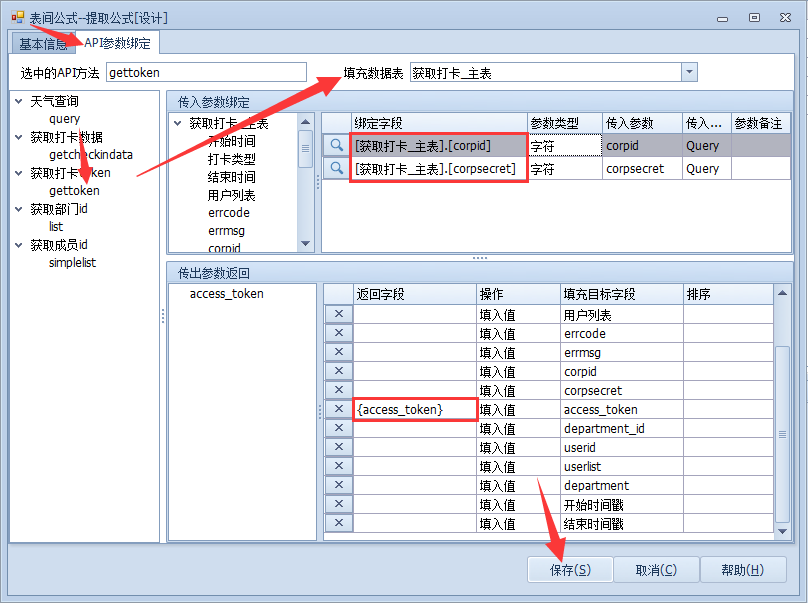Click the X icon for 结束时间戳 row

(x=338, y=523)
